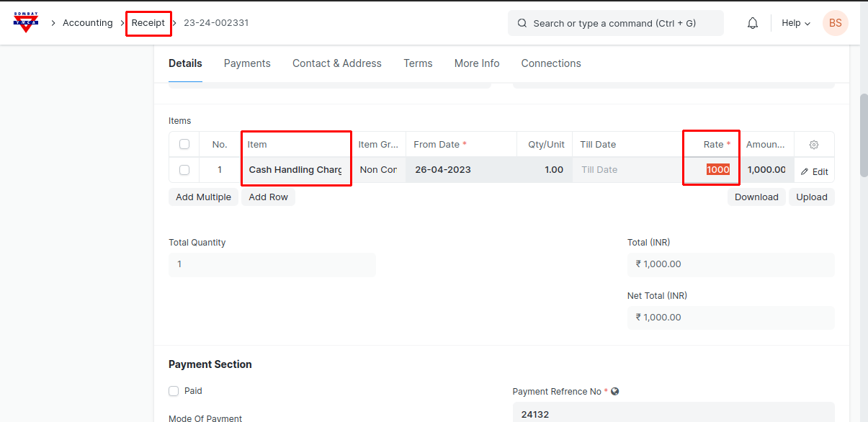Enable the Paid checkbox
Image resolution: width=868 pixels, height=422 pixels.
174,391
